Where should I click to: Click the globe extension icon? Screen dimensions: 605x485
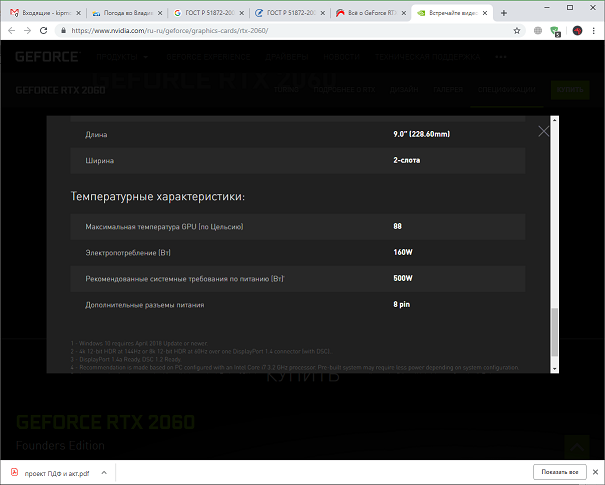537,30
